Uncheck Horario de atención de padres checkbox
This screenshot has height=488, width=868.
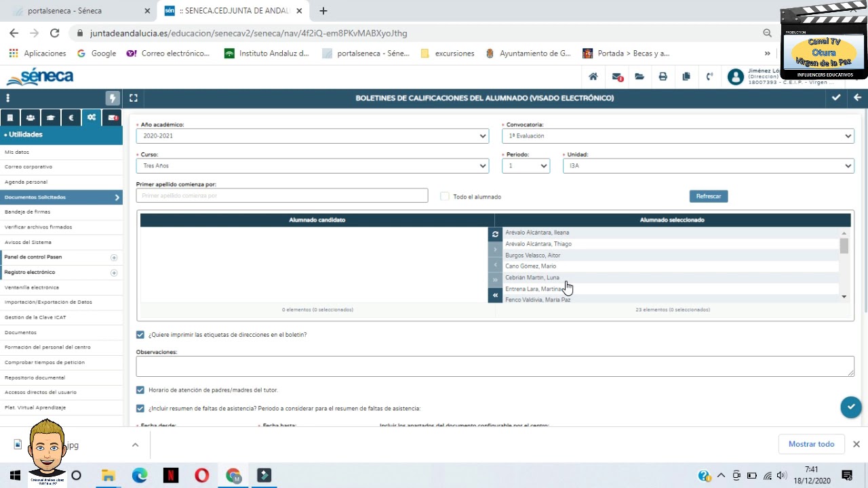[x=140, y=390]
